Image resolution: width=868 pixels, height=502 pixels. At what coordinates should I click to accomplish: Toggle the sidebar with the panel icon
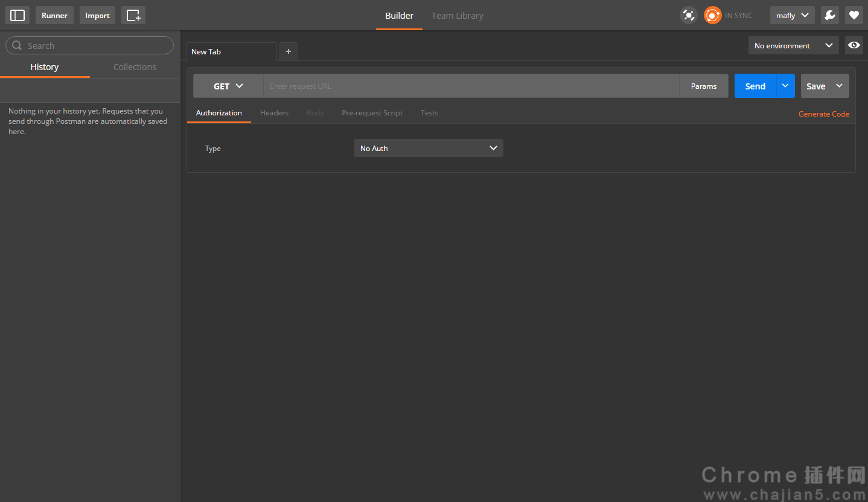(18, 15)
